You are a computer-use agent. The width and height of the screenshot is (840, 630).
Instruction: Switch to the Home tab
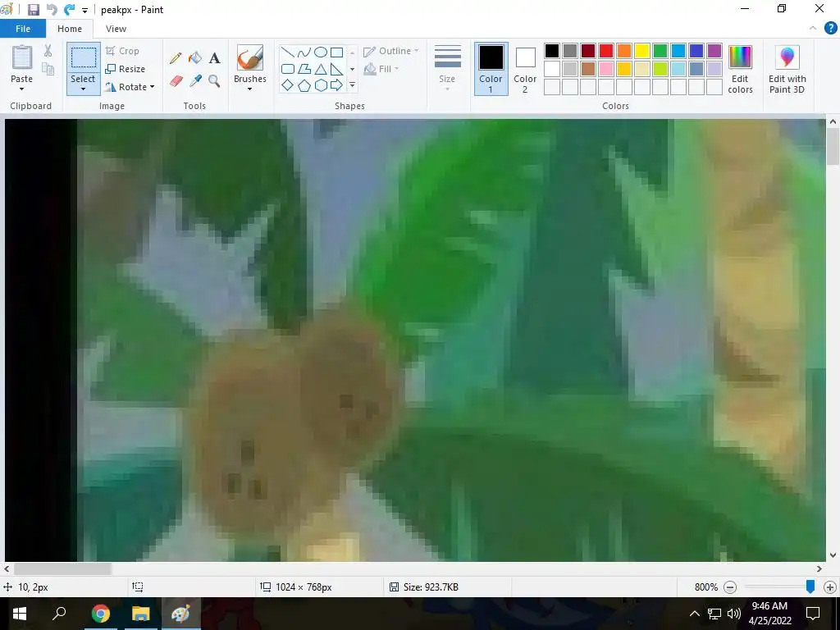coord(70,29)
